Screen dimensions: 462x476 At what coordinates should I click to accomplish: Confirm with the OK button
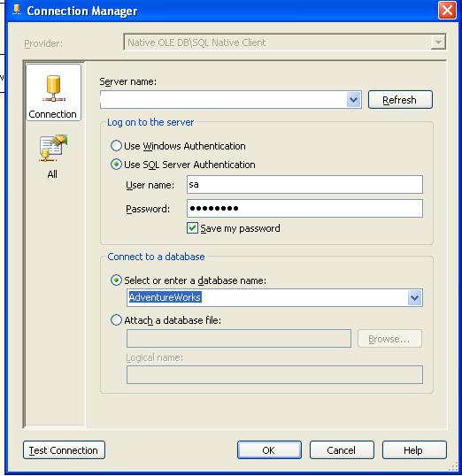click(x=269, y=450)
